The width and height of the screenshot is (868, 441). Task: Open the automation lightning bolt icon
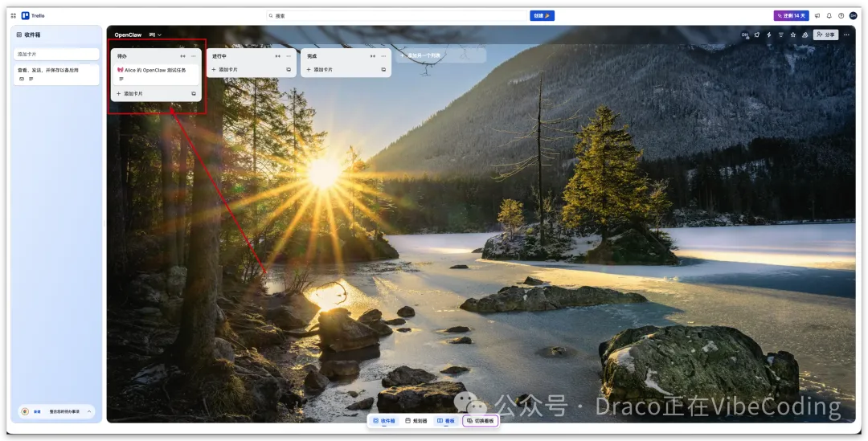pos(769,35)
